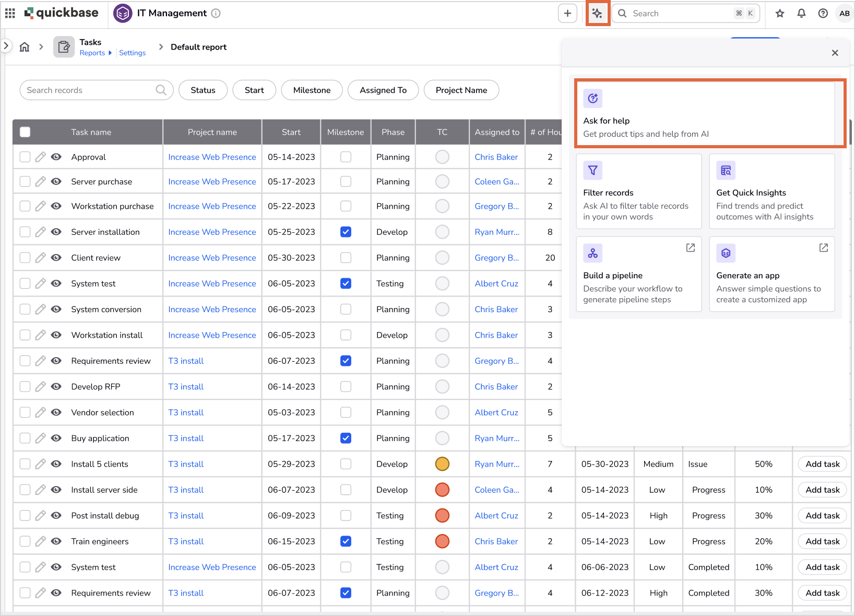The height and width of the screenshot is (616, 855).
Task: Toggle Milestone checkbox for Client review
Action: 346,258
